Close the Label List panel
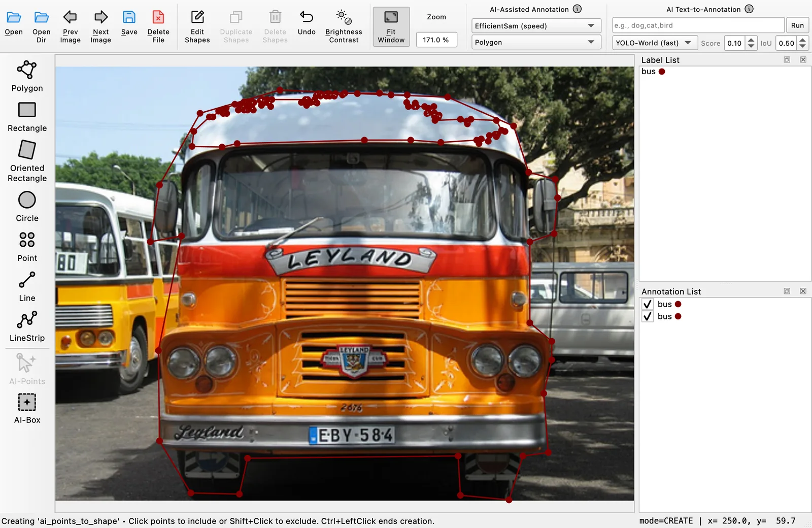Viewport: 812px width, 528px height. point(803,60)
